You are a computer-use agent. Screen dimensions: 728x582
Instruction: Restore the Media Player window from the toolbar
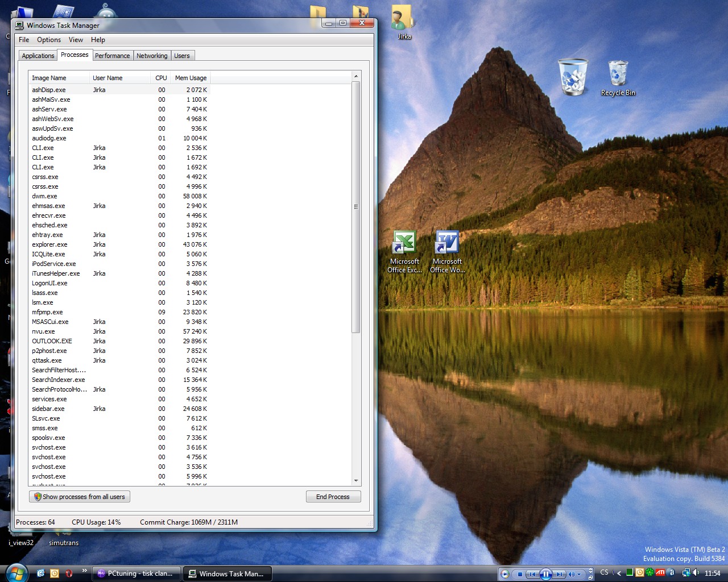click(590, 578)
